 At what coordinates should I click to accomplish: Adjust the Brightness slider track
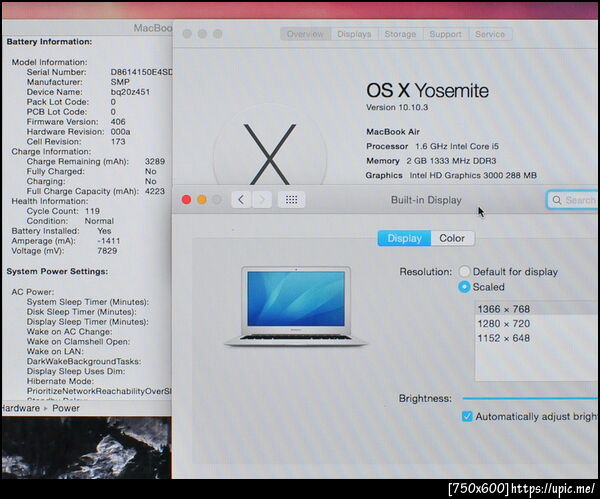(x=530, y=398)
